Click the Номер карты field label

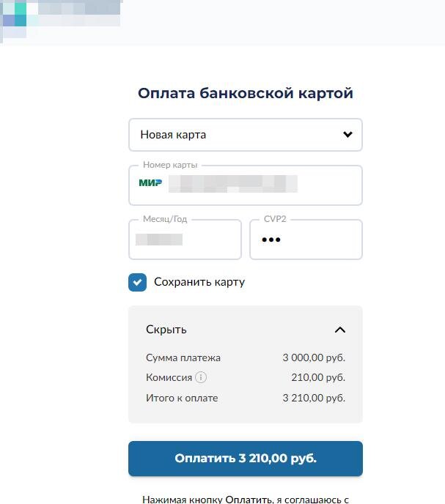tap(170, 166)
